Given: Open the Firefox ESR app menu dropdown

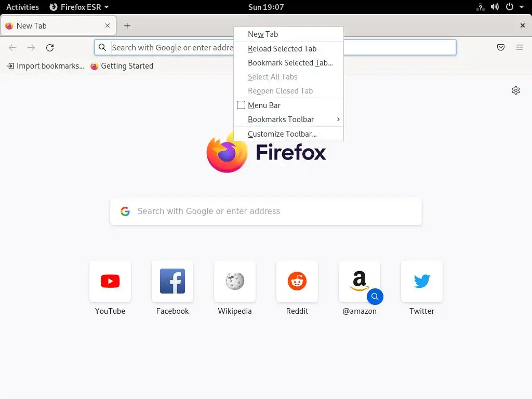Looking at the screenshot, I should [79, 7].
